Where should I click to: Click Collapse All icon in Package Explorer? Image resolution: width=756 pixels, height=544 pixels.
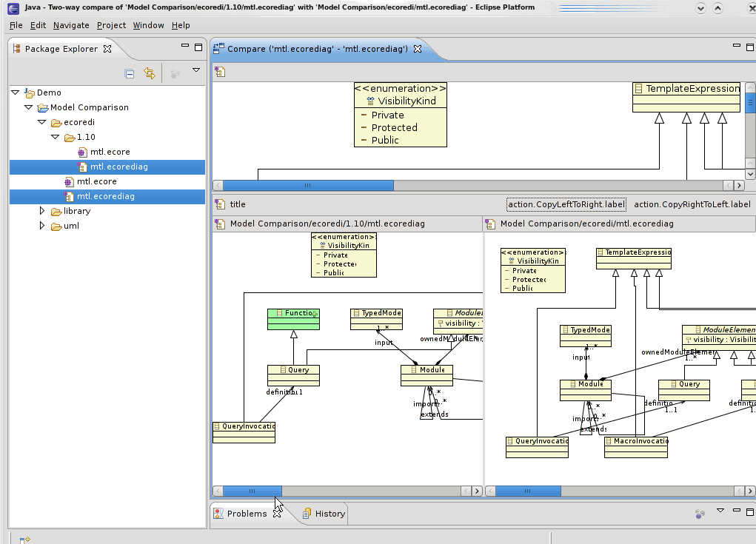point(130,74)
